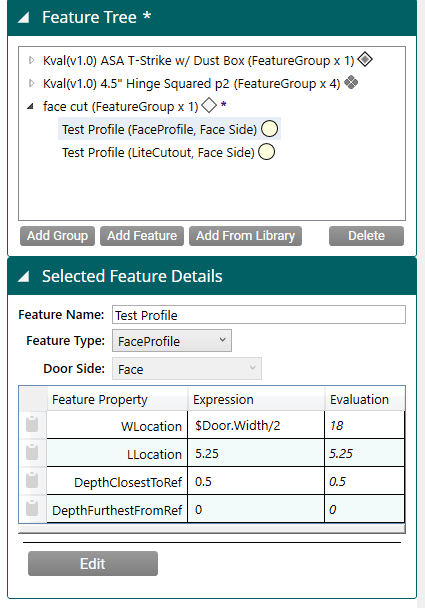Click the yellow circle beside LiteCutout feature
Screen dimensions: 425x608
(x=267, y=152)
